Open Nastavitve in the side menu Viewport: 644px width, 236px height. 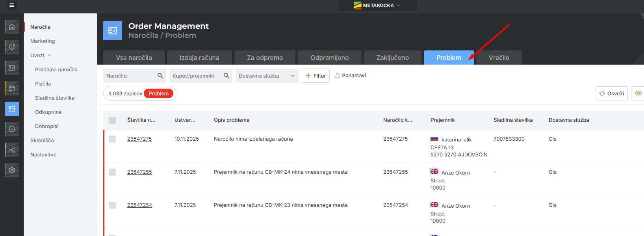pos(43,155)
